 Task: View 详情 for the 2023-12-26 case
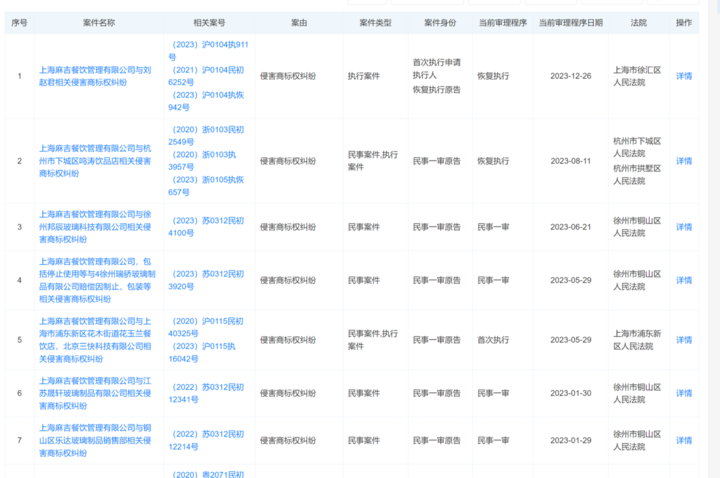[x=684, y=76]
